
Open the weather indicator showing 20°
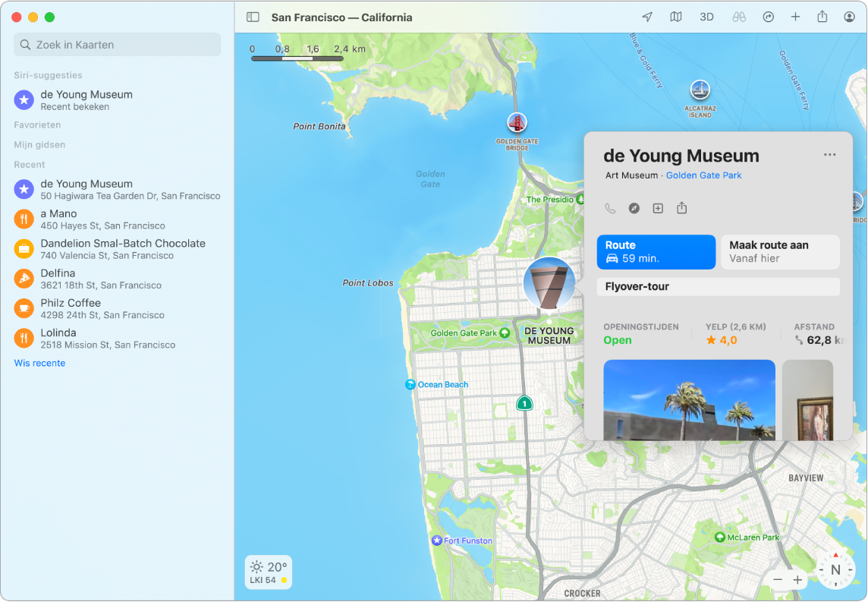tap(268, 572)
